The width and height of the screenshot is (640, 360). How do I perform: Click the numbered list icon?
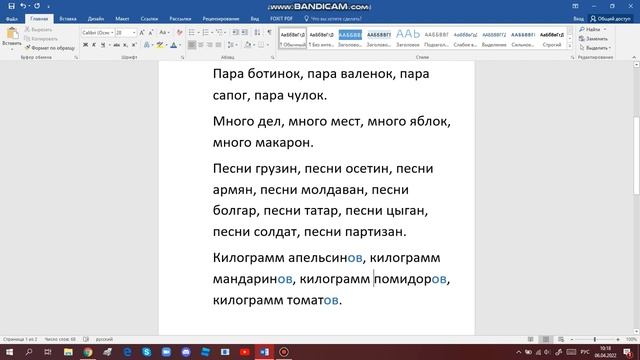[205, 32]
